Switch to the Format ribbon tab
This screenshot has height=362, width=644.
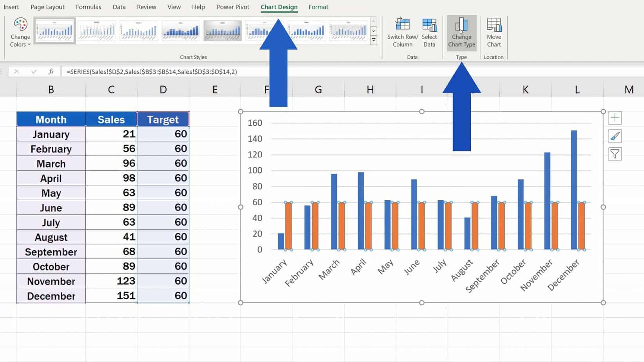[x=318, y=7]
